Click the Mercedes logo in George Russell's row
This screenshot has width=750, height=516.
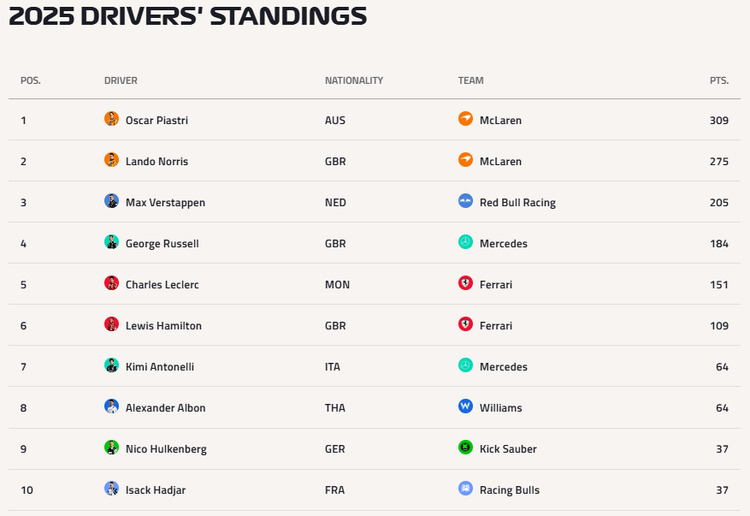pos(465,242)
